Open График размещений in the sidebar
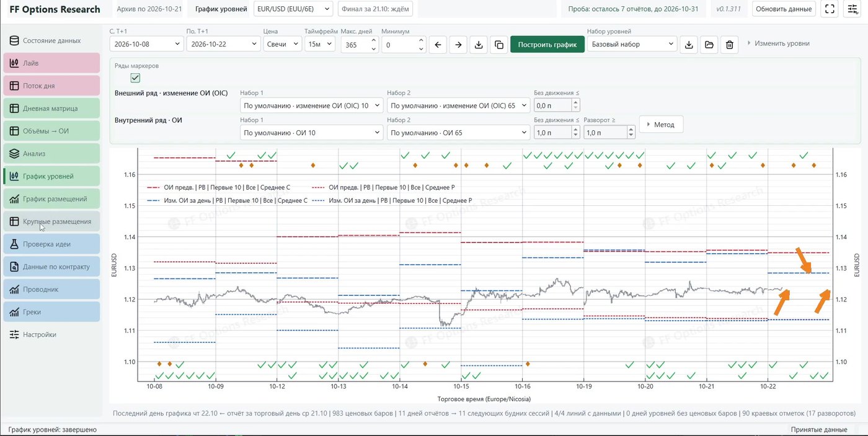This screenshot has height=436, width=868. [51, 199]
